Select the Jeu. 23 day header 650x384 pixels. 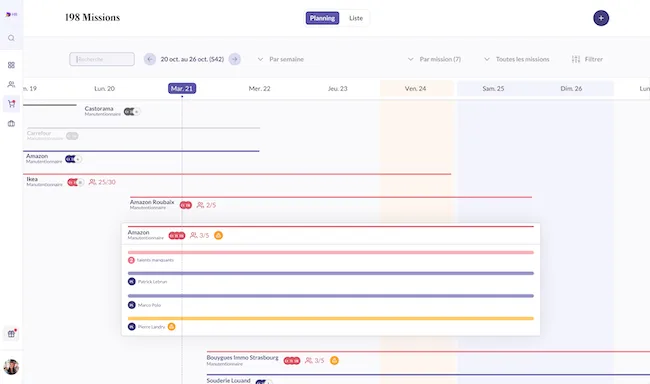(337, 88)
